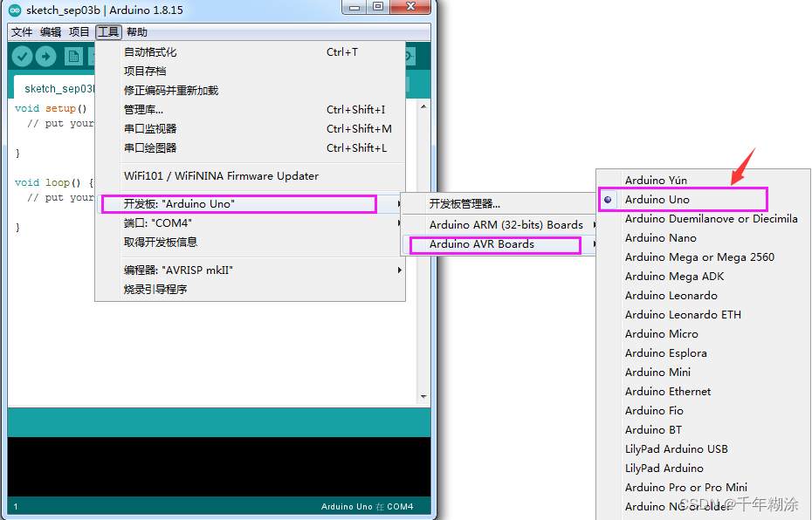812x520 pixels.
Task: Pick the LilyPad Arduino USB board
Action: click(x=703, y=448)
